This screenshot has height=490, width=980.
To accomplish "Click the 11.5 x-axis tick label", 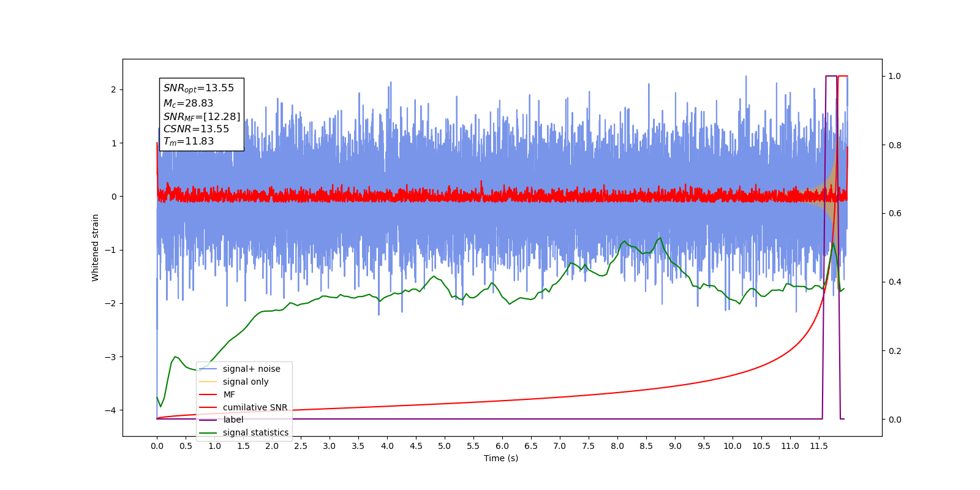I will tap(819, 446).
